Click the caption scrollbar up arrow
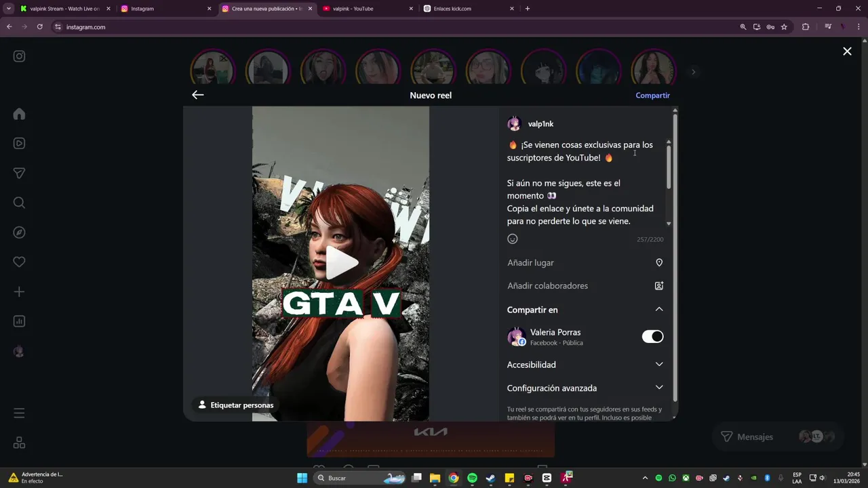The image size is (868, 488). pyautogui.click(x=669, y=142)
